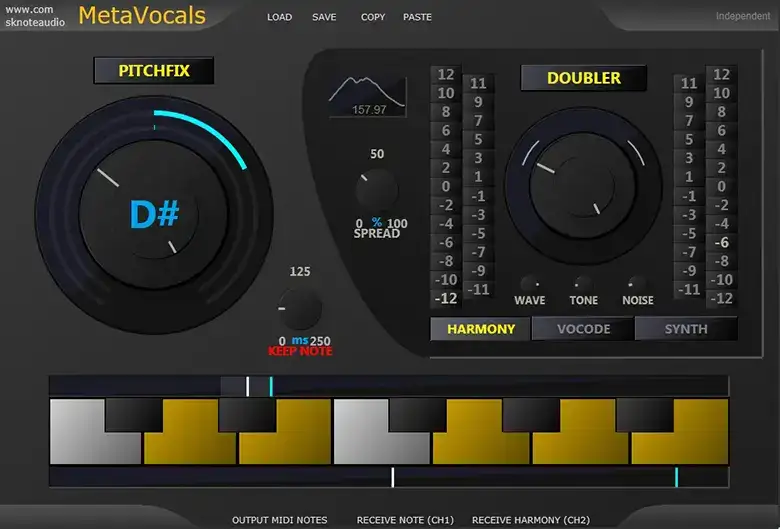Switch to the SYNTH tab

[x=686, y=329]
